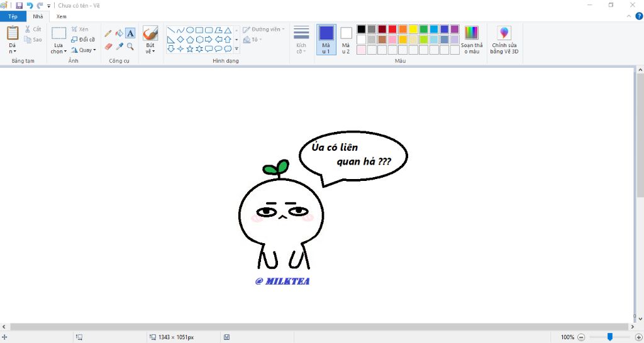This screenshot has width=644, height=343.
Task: Open the Tệp (File) menu
Action: click(x=13, y=16)
